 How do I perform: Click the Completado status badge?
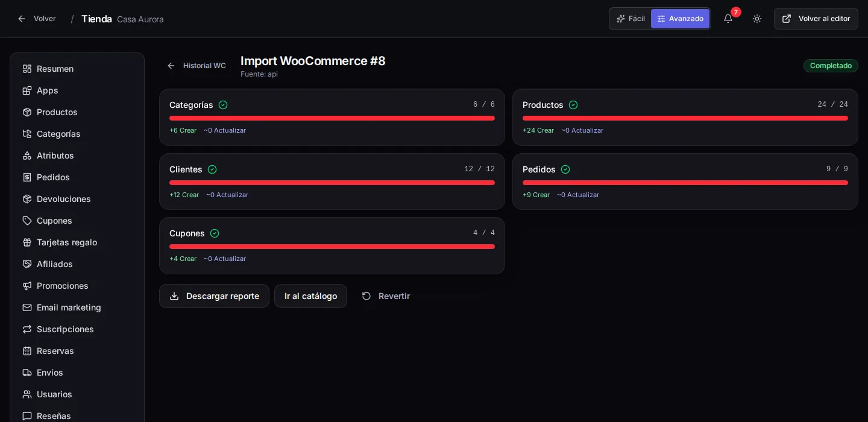(x=831, y=66)
